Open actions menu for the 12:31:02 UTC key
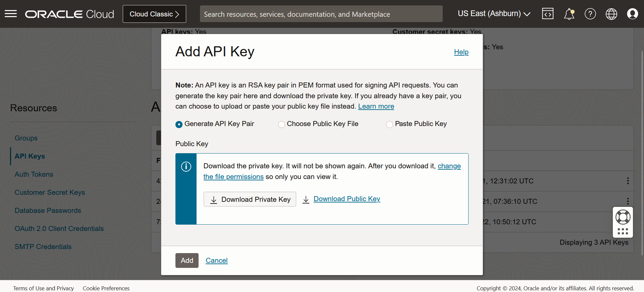Screen dimensions: 644x292 coord(628,181)
